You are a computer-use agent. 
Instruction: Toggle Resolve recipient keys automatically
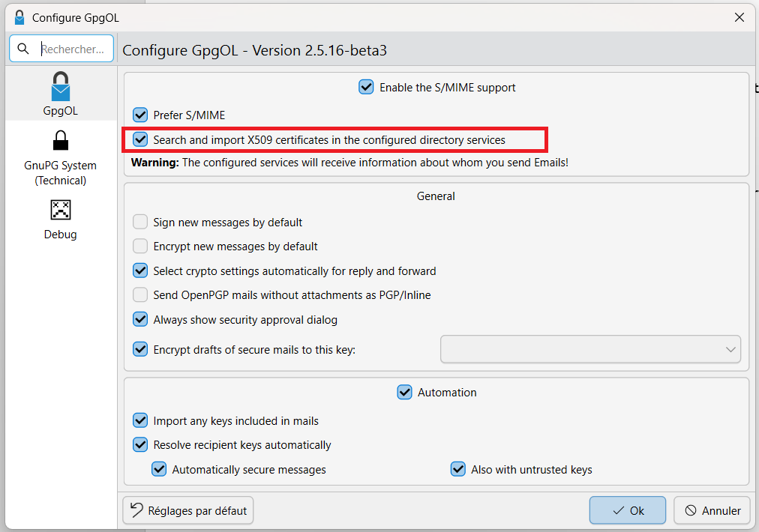point(140,445)
